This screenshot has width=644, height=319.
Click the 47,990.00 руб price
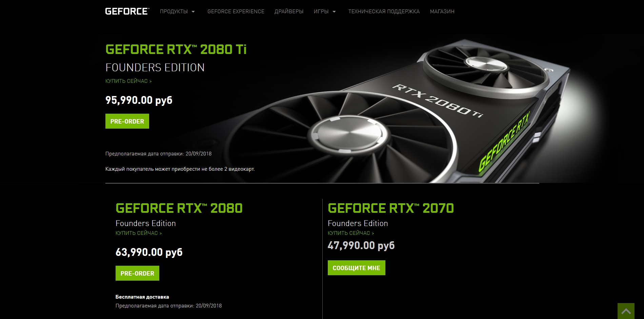click(361, 245)
